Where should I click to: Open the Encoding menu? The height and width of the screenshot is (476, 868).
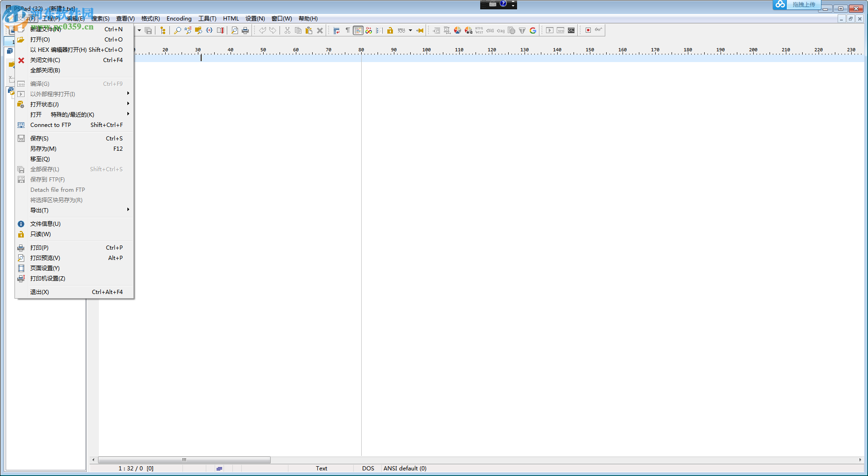coord(179,19)
